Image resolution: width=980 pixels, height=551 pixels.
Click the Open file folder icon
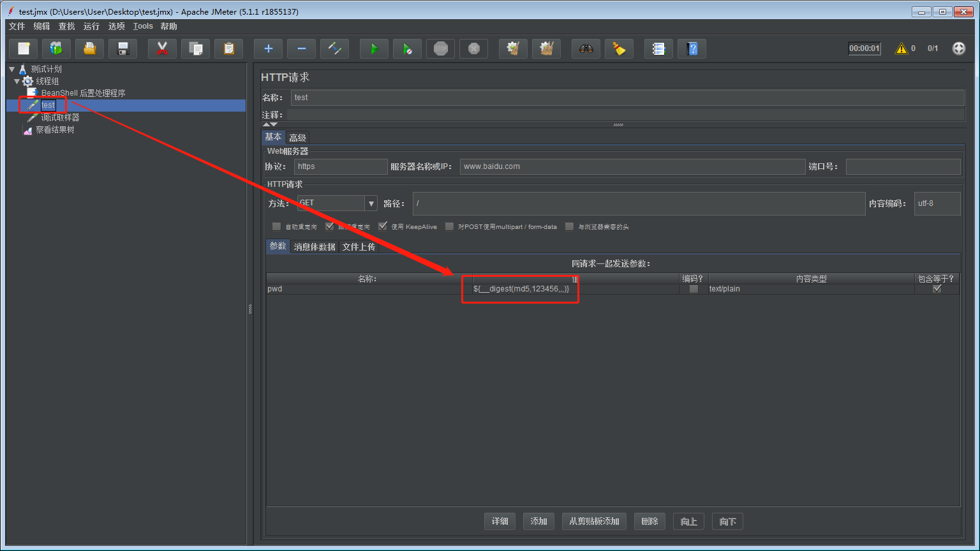(x=90, y=48)
